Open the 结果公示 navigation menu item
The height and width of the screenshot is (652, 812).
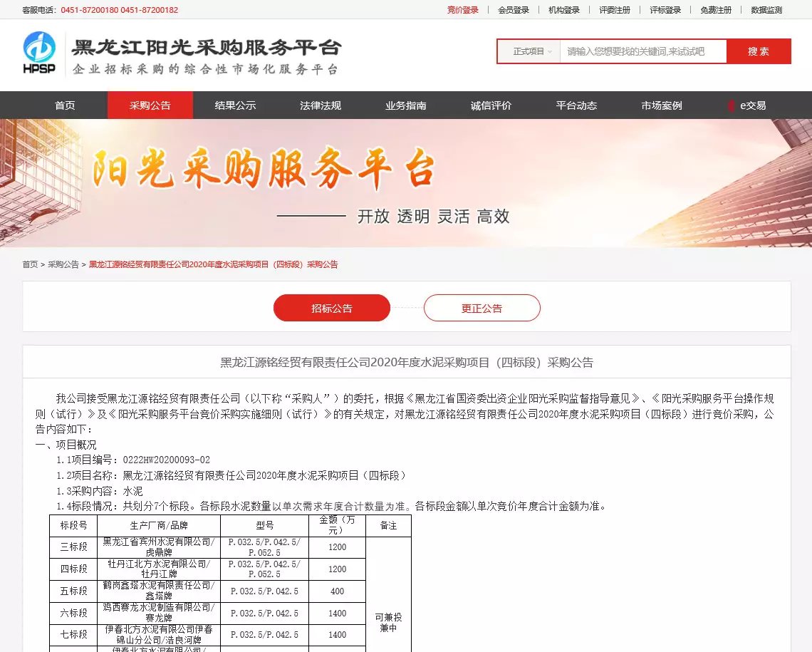pos(235,105)
